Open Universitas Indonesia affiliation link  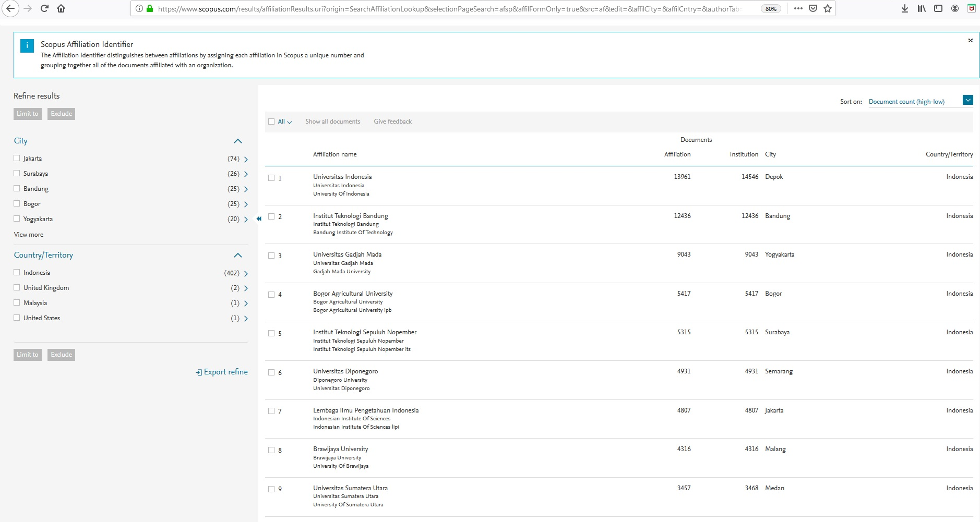tap(342, 177)
